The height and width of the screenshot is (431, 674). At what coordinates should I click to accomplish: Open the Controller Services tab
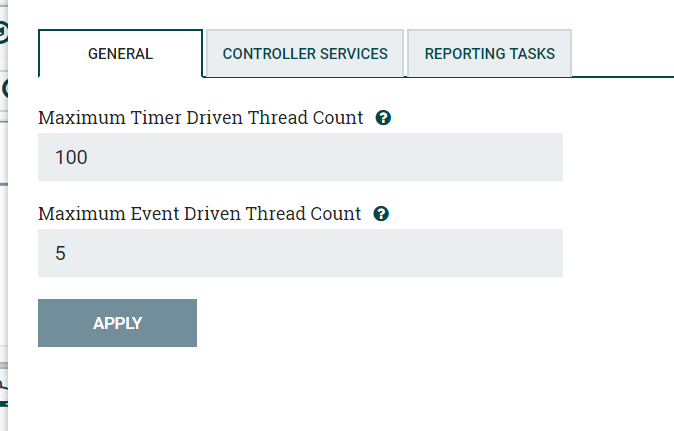click(305, 54)
